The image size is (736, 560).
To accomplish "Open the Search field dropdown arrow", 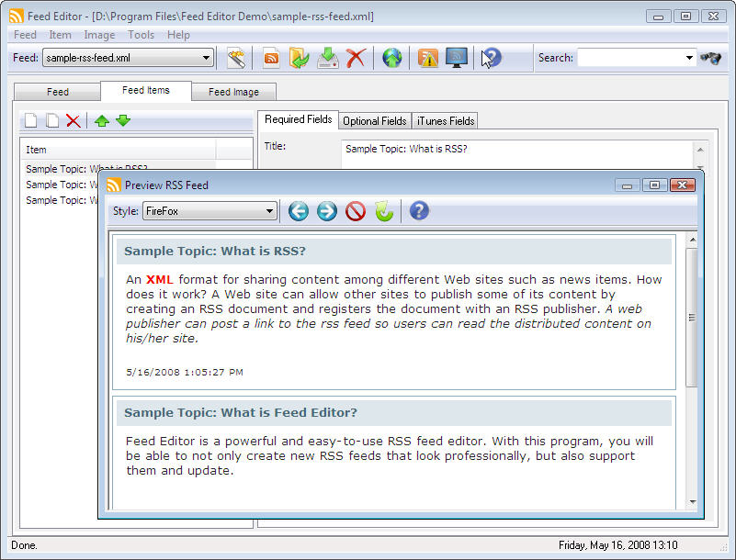I will click(689, 58).
